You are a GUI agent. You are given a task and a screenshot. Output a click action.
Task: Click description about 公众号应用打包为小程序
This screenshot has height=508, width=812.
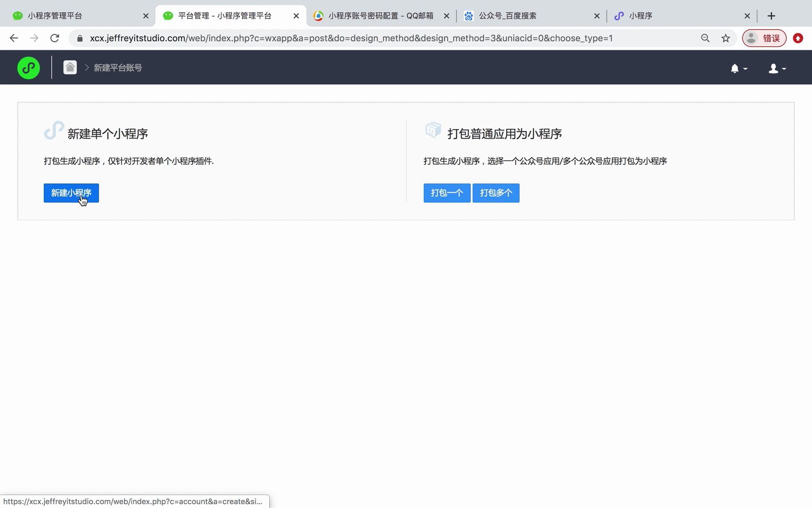545,161
